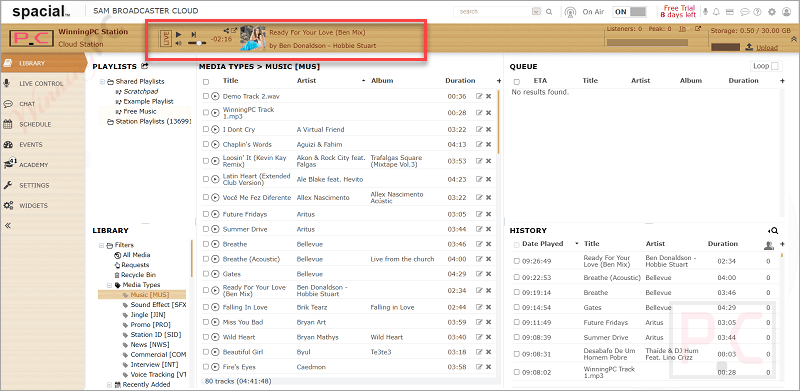Preview play the Falling In Love track
The height and width of the screenshot is (391, 800).
(215, 307)
